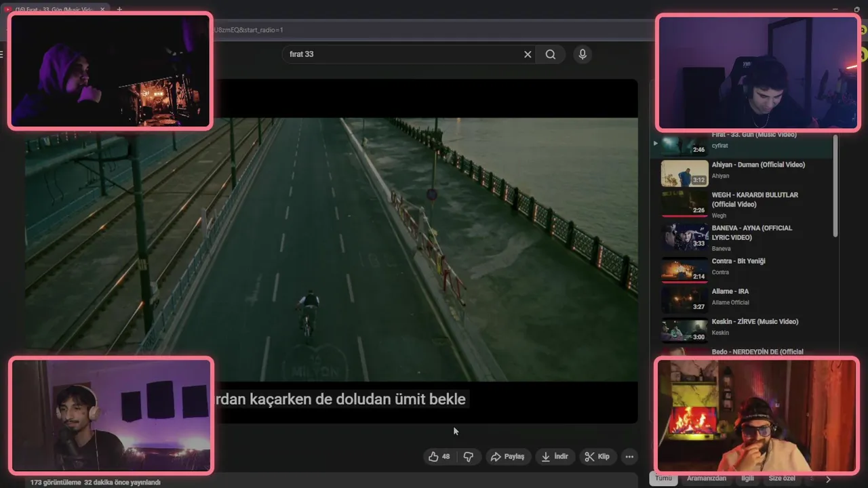This screenshot has height=488, width=868.
Task: Open Ahiyan - Duman thumbnail
Action: click(684, 174)
